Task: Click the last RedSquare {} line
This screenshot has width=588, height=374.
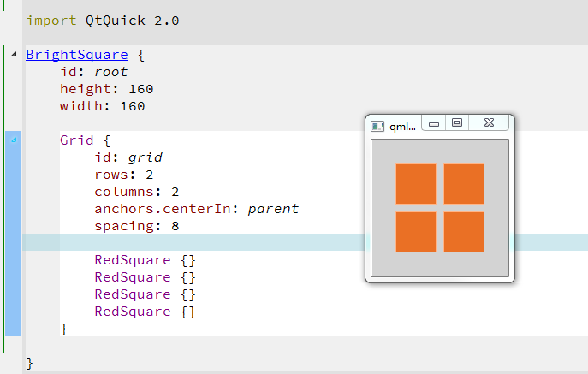Action: (x=146, y=312)
